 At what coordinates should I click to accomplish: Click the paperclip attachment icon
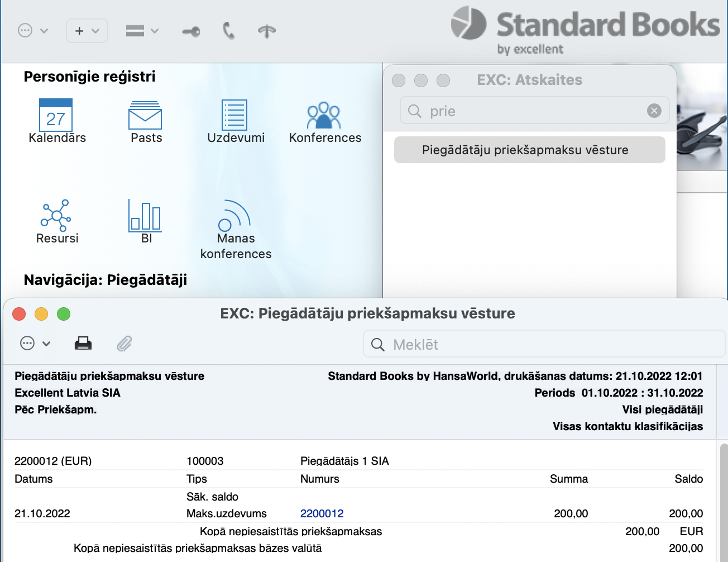124,344
